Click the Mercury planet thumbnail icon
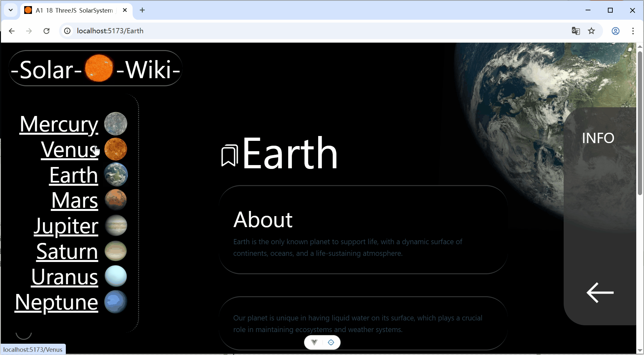 116,124
